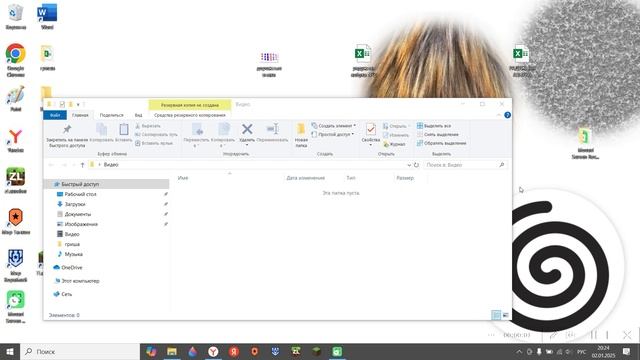Open Google Chrome desktop shortcut
Screen dimensions: 640x360
[16, 60]
